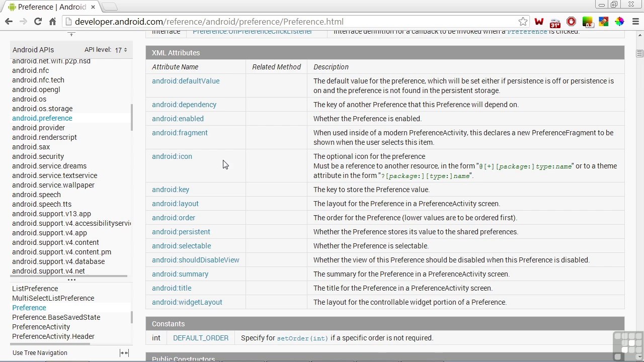This screenshot has width=644, height=362.
Task: Open android:dependency attribute link
Action: [x=184, y=105]
